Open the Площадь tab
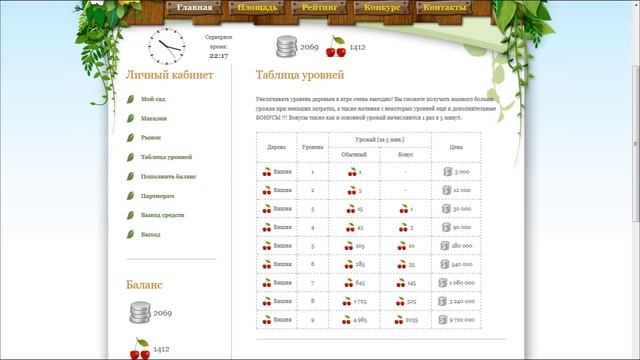This screenshot has height=360, width=640. pos(257,7)
